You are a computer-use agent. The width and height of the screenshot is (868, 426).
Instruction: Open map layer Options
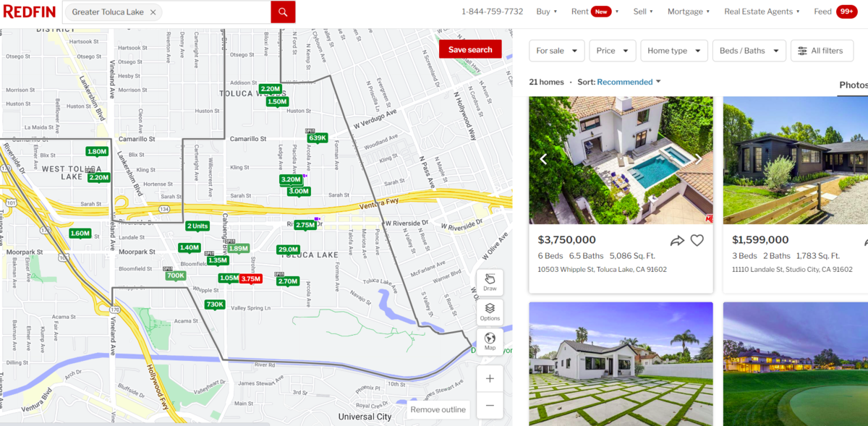click(490, 312)
